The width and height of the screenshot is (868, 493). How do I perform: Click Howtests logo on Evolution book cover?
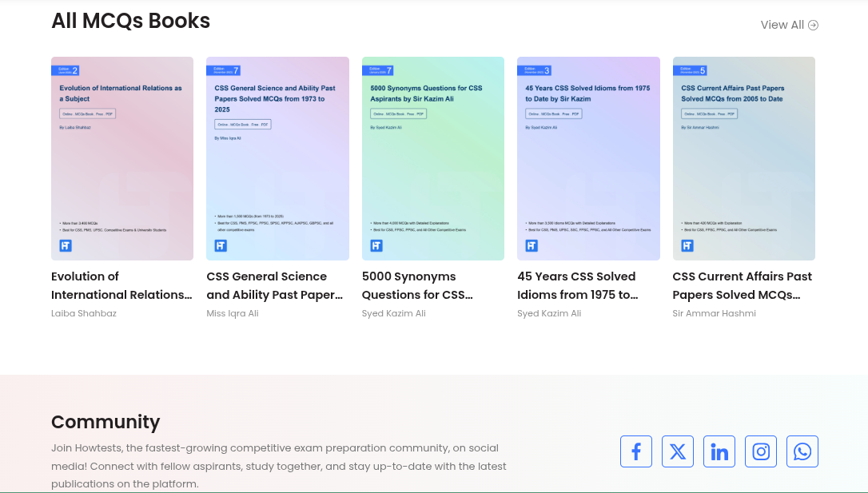tap(66, 245)
